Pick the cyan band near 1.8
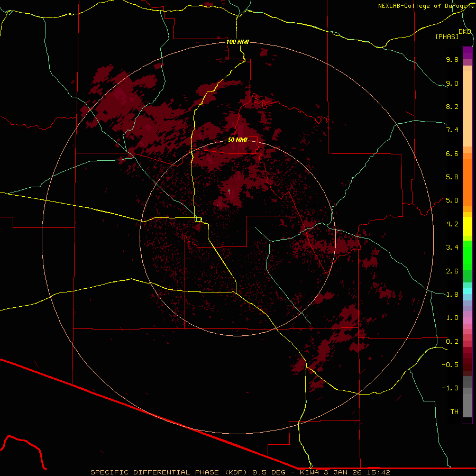 coord(467,291)
